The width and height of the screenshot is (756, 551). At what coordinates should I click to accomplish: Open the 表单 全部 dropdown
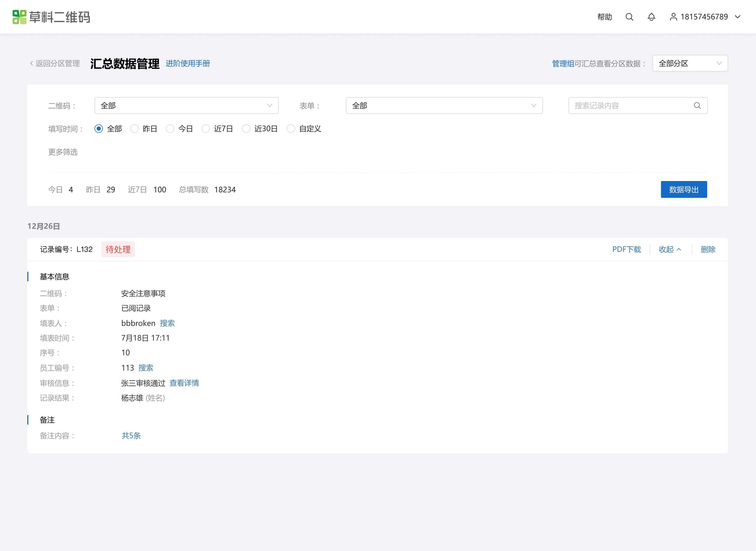(x=444, y=106)
